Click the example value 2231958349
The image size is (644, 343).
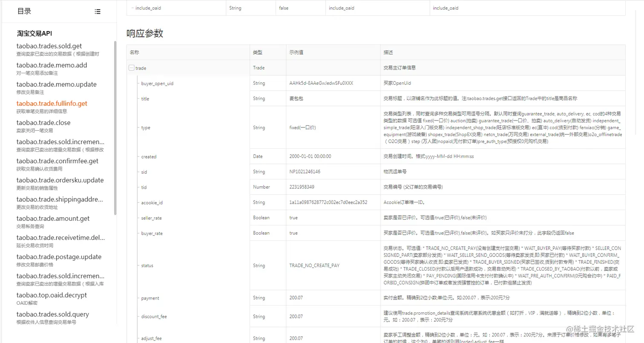click(x=302, y=187)
